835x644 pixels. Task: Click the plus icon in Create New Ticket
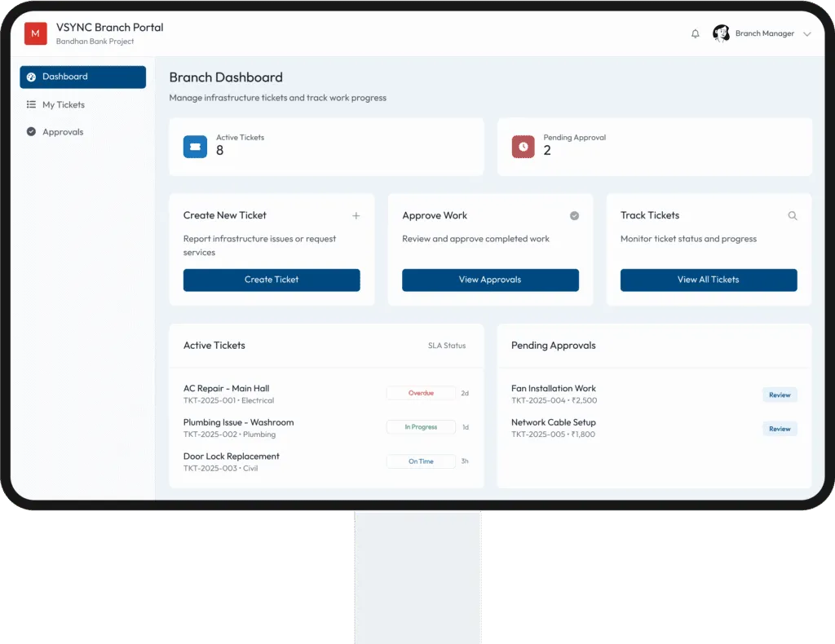[356, 216]
